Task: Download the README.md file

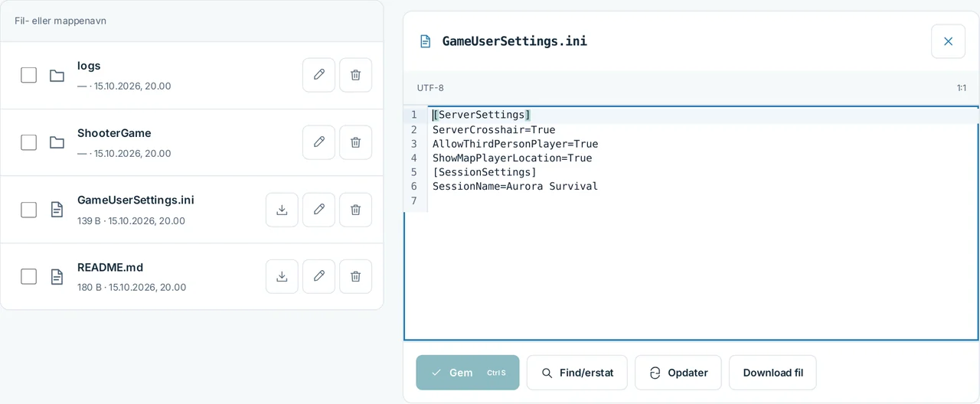Action: [282, 276]
